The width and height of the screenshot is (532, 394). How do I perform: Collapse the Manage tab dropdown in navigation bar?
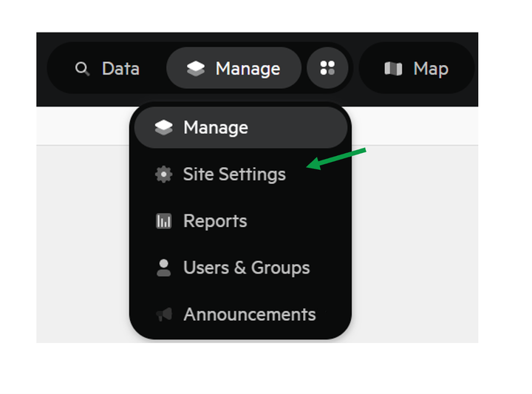click(233, 68)
